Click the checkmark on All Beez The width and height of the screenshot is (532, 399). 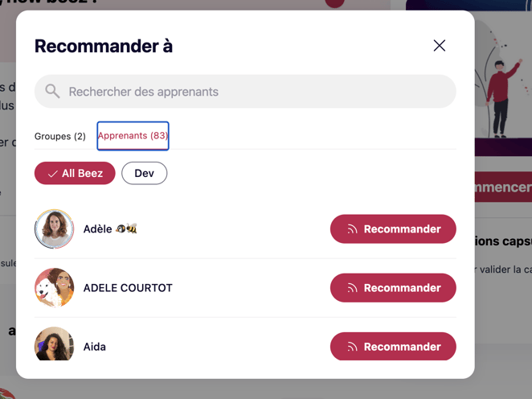pyautogui.click(x=52, y=174)
